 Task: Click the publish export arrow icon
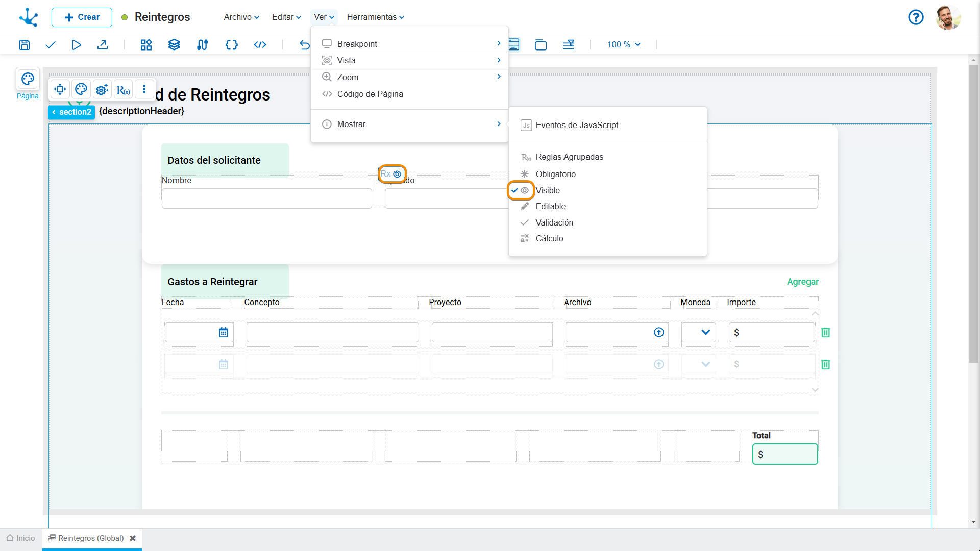click(x=103, y=45)
